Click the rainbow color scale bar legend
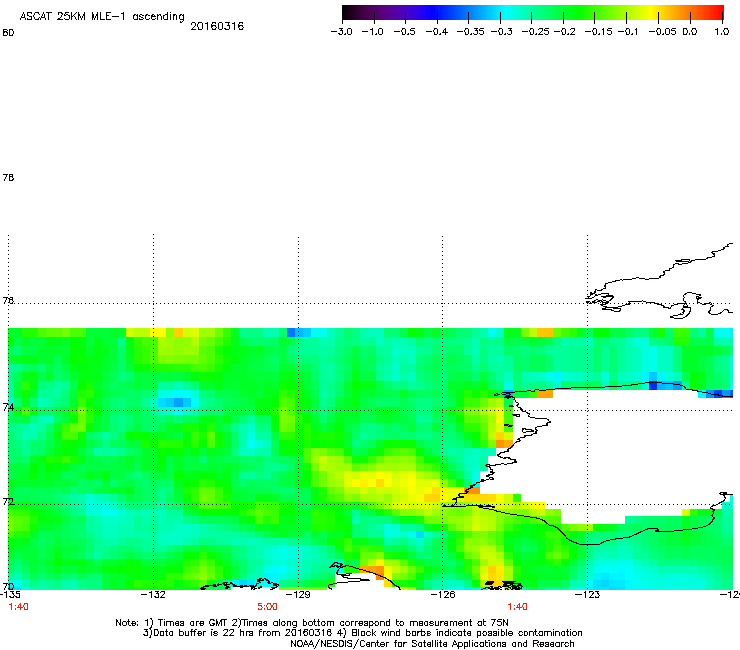Viewport: 740px width, 650px height. point(533,13)
